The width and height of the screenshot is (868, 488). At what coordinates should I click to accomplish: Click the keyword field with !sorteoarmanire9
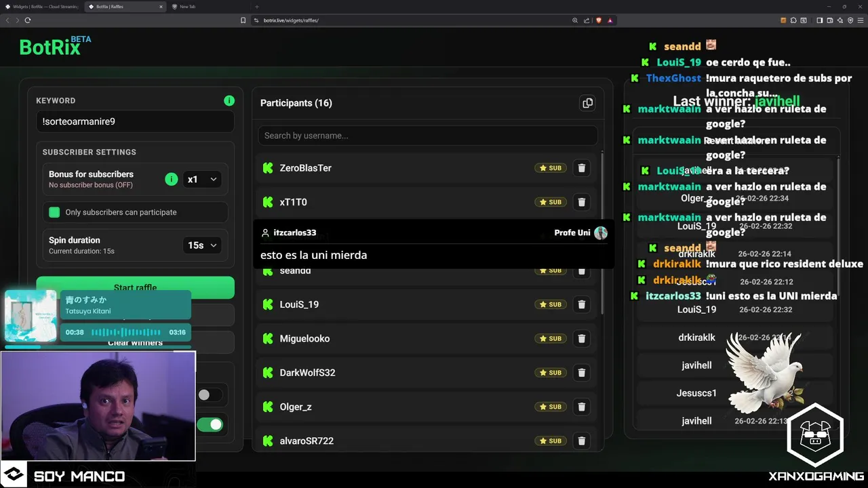click(x=135, y=122)
